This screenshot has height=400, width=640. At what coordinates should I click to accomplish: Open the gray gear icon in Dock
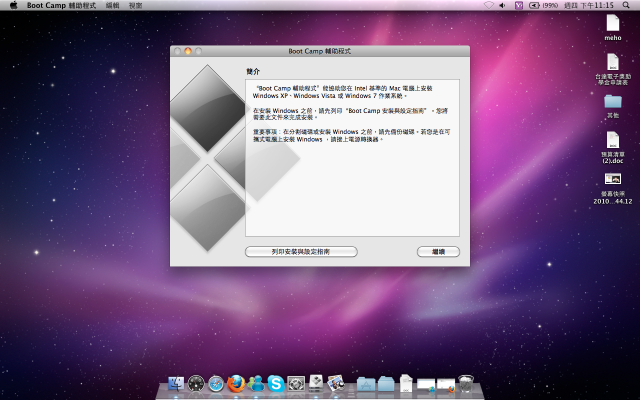click(x=296, y=384)
